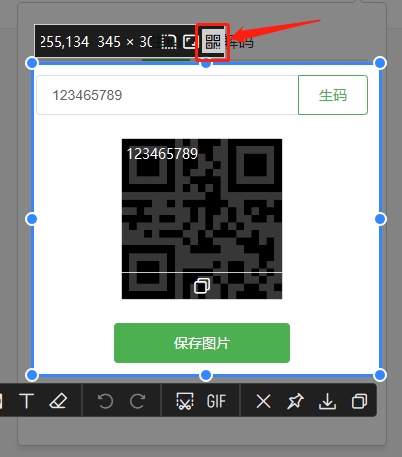
Task: Copy the QR code via the overlay copy icon
Action: tap(202, 286)
